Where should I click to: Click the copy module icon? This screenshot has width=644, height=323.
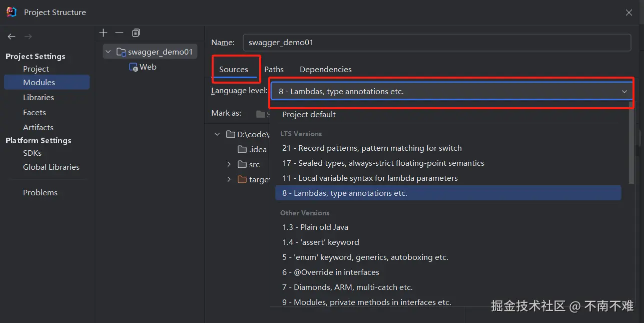pos(136,33)
